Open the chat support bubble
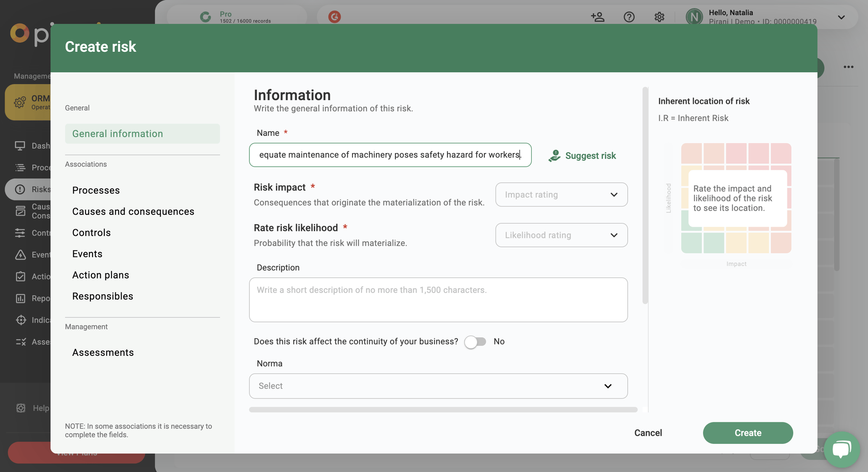The image size is (868, 472). click(x=842, y=449)
